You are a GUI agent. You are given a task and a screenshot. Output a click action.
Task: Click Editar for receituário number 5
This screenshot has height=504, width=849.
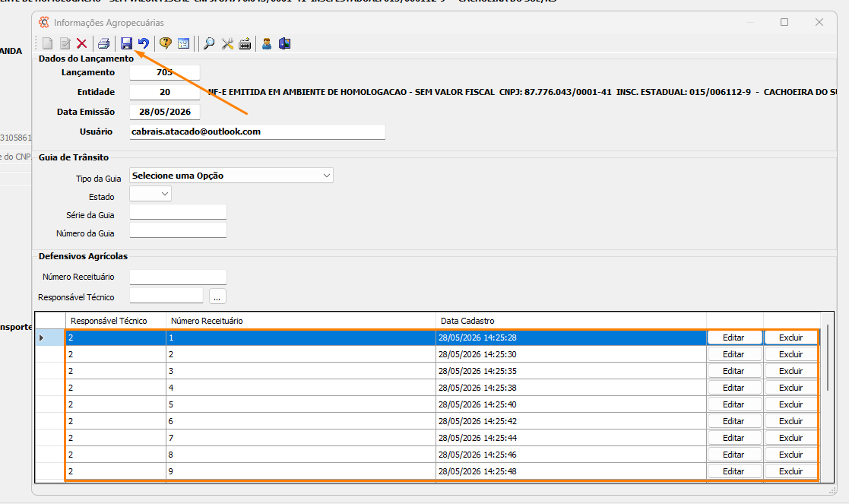pos(734,404)
